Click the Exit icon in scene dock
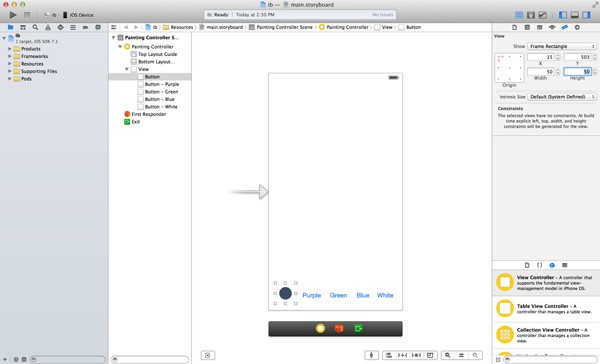This screenshot has height=364, width=600. (358, 328)
